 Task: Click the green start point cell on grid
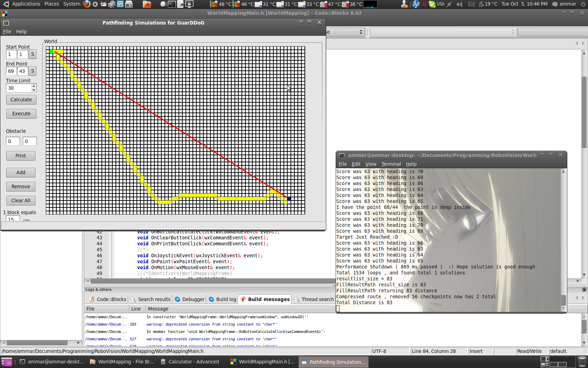click(x=51, y=52)
